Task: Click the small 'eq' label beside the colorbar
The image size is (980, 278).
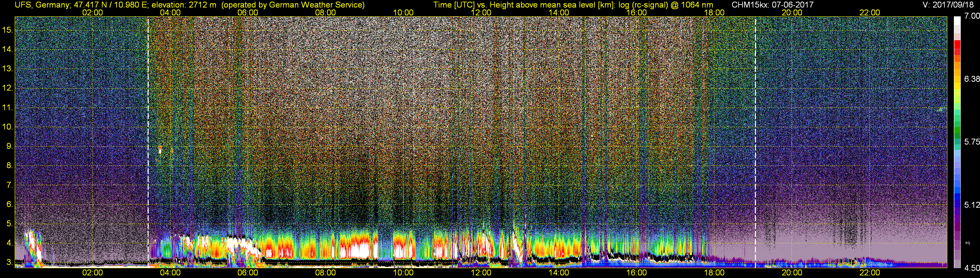Action: pyautogui.click(x=968, y=243)
